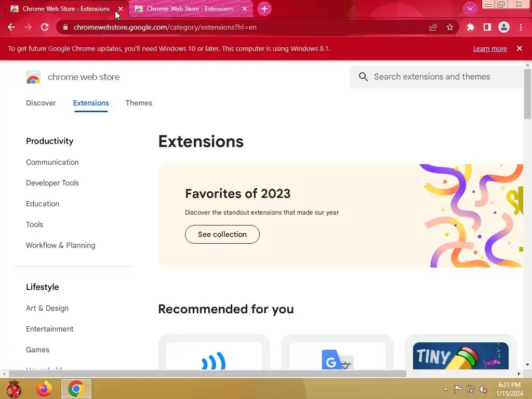Screen dimensions: 532x399
Task: Dismiss the Windows update warning bar
Action: click(x=520, y=48)
